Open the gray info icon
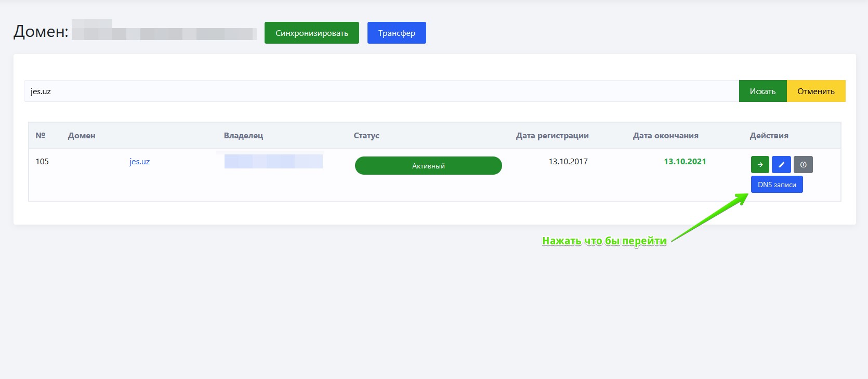Viewport: 868px width, 379px height. (x=803, y=165)
